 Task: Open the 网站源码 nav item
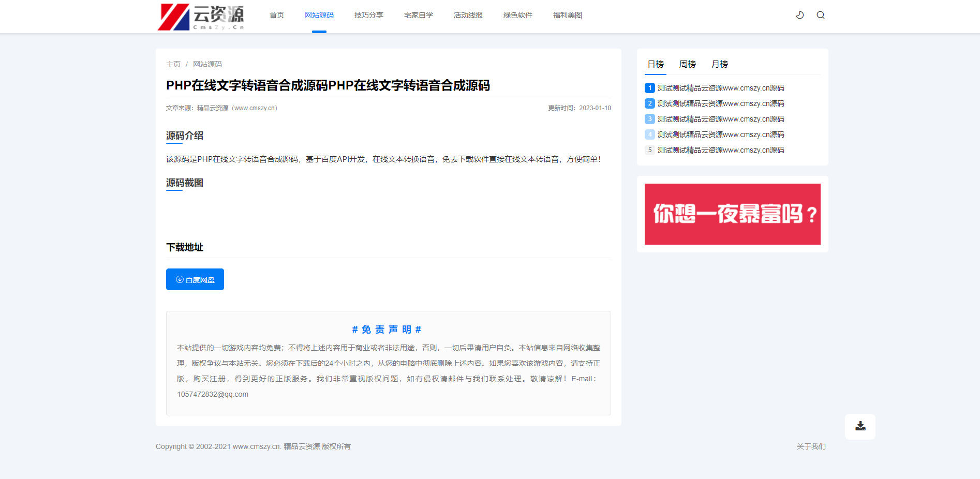coord(319,15)
